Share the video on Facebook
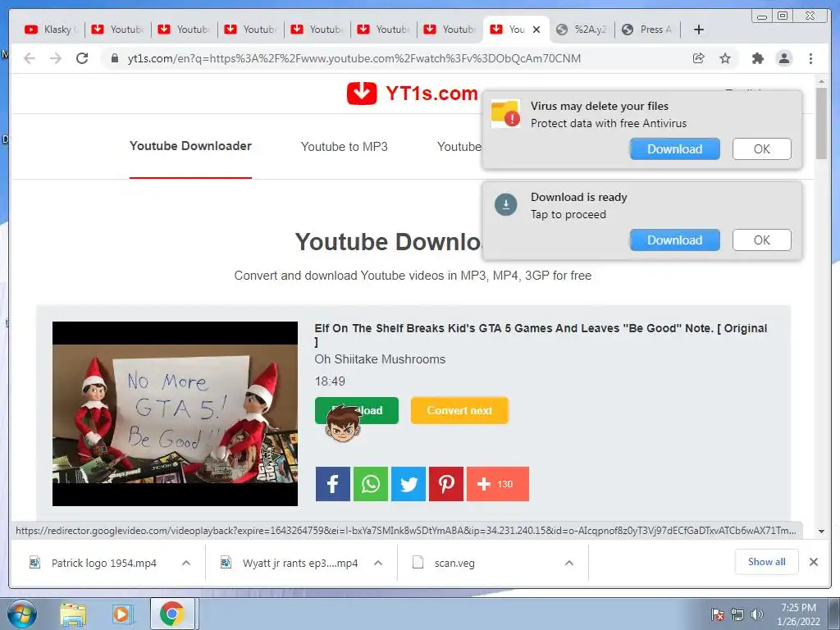The height and width of the screenshot is (630, 840). click(333, 484)
